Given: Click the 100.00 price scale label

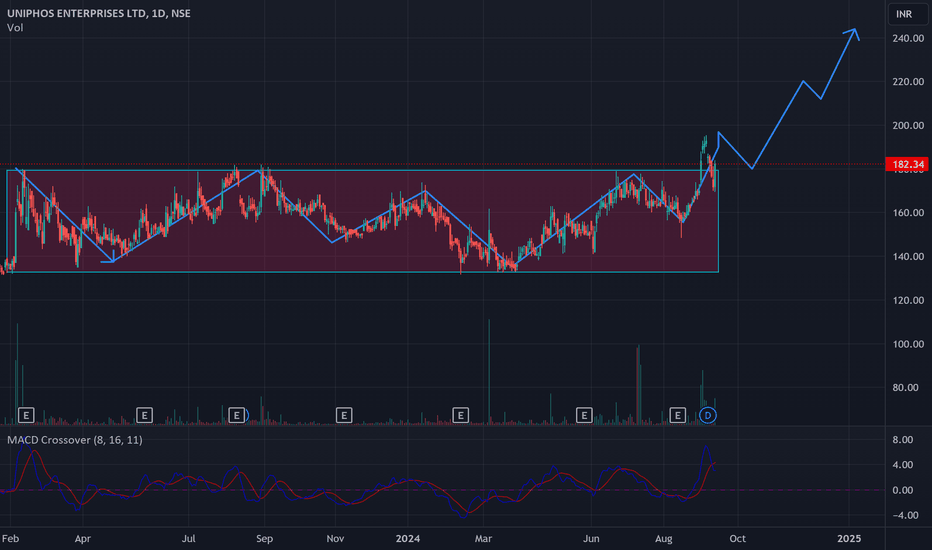Looking at the screenshot, I should 908,344.
